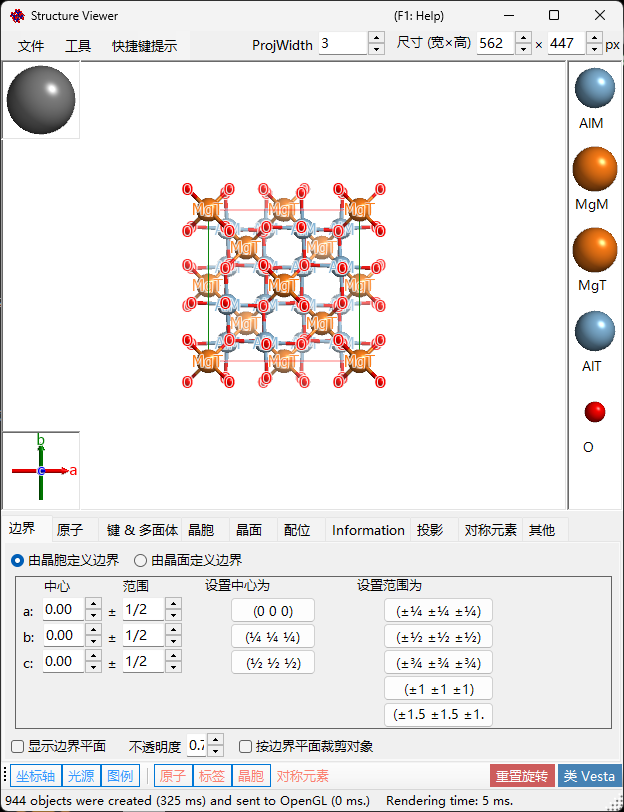Click the 不透明度 opacity input field
This screenshot has height=812, width=624.
pos(197,746)
